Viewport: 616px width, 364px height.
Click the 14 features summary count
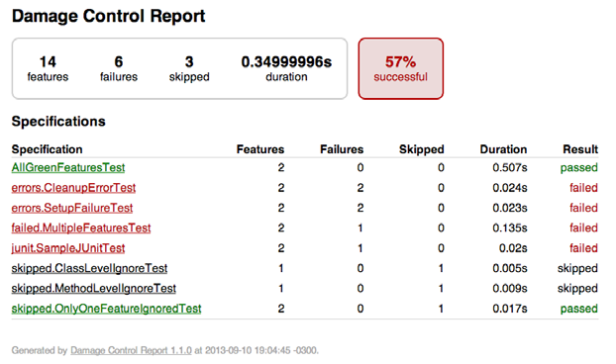pyautogui.click(x=48, y=68)
